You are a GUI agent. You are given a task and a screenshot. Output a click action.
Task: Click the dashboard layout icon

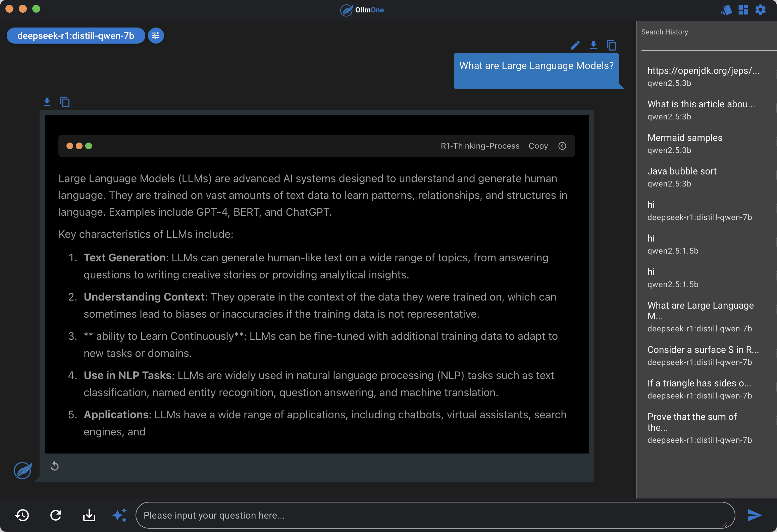point(743,10)
